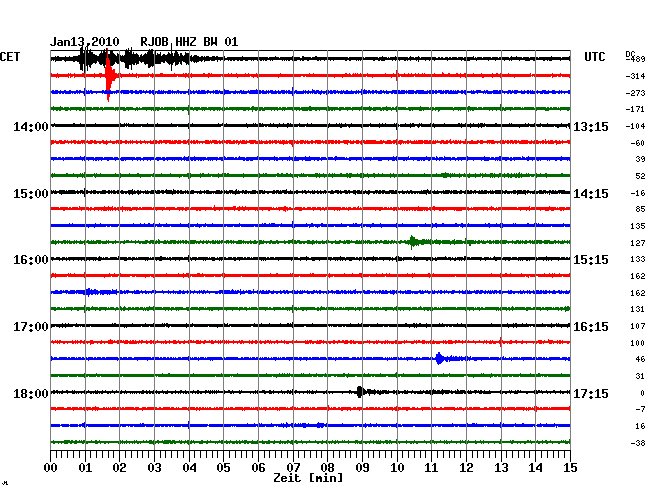This screenshot has width=650, height=494.
Task: Click the DC offset value -60
Action: pyautogui.click(x=638, y=143)
